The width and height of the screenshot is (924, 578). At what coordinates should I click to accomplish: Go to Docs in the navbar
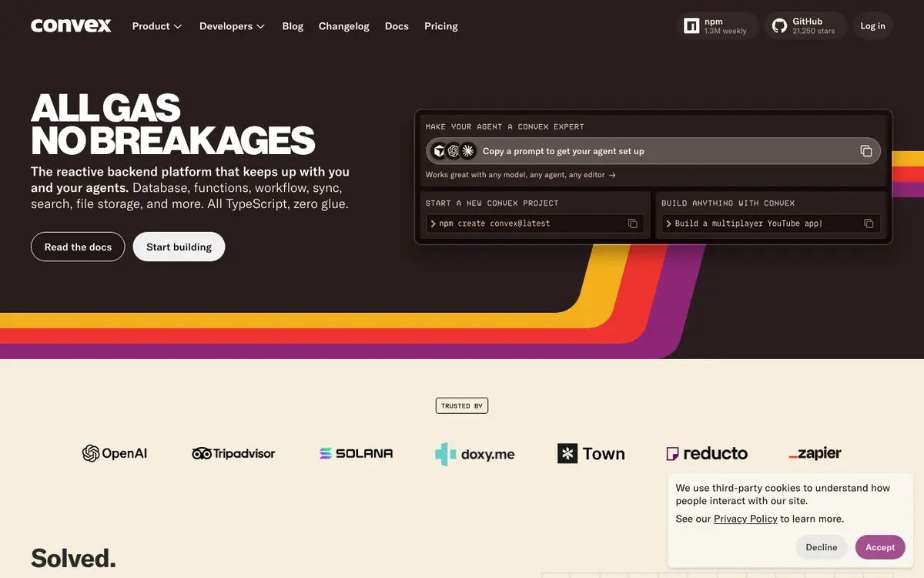(x=397, y=26)
